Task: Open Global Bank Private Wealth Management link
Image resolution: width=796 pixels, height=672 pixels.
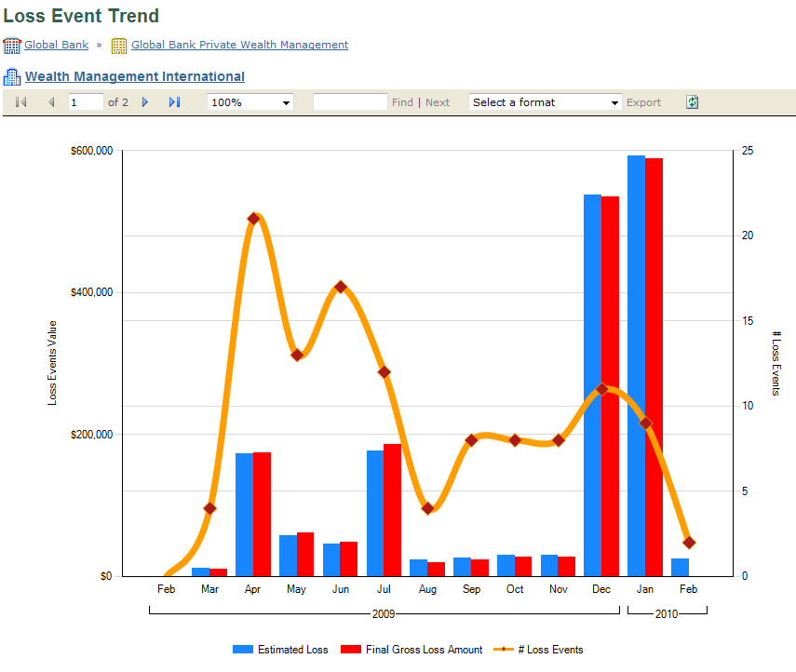Action: click(x=239, y=45)
